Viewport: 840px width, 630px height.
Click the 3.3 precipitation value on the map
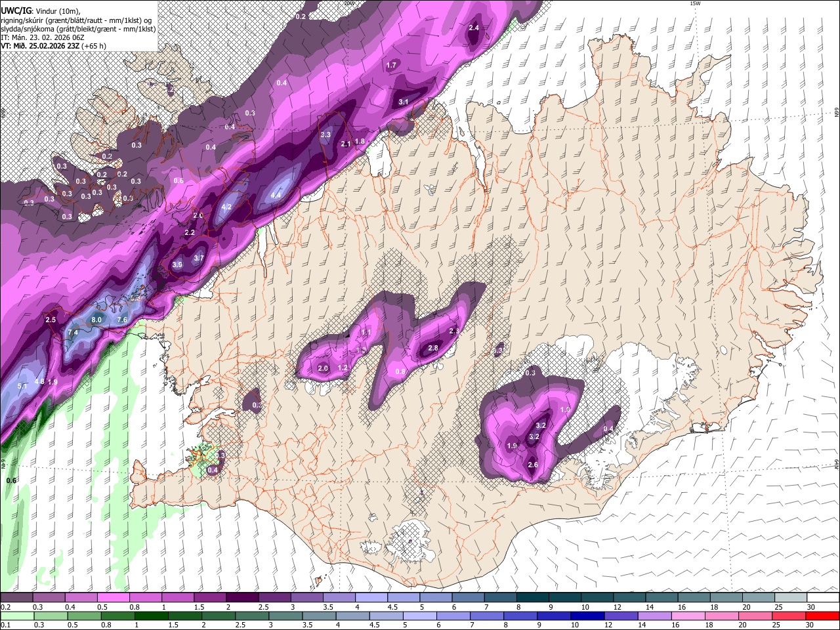325,135
